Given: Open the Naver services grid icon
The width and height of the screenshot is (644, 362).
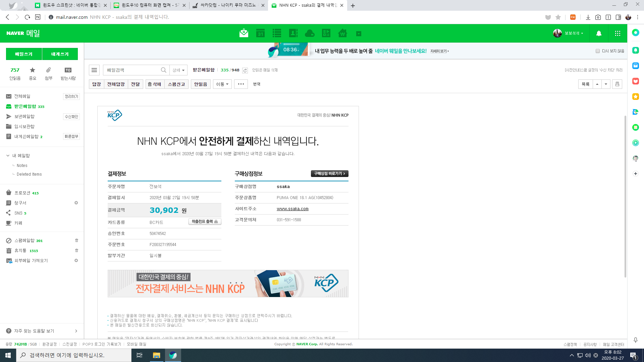Looking at the screenshot, I should click(618, 33).
